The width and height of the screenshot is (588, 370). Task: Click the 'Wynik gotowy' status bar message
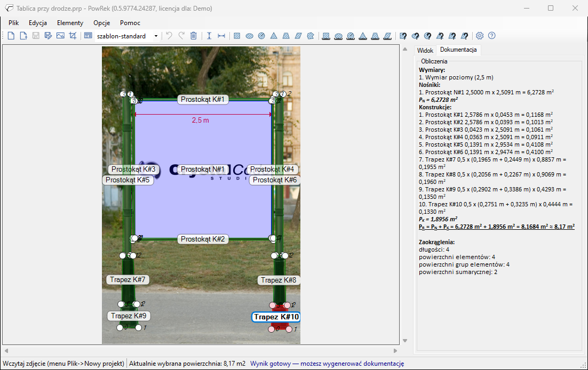point(327,363)
